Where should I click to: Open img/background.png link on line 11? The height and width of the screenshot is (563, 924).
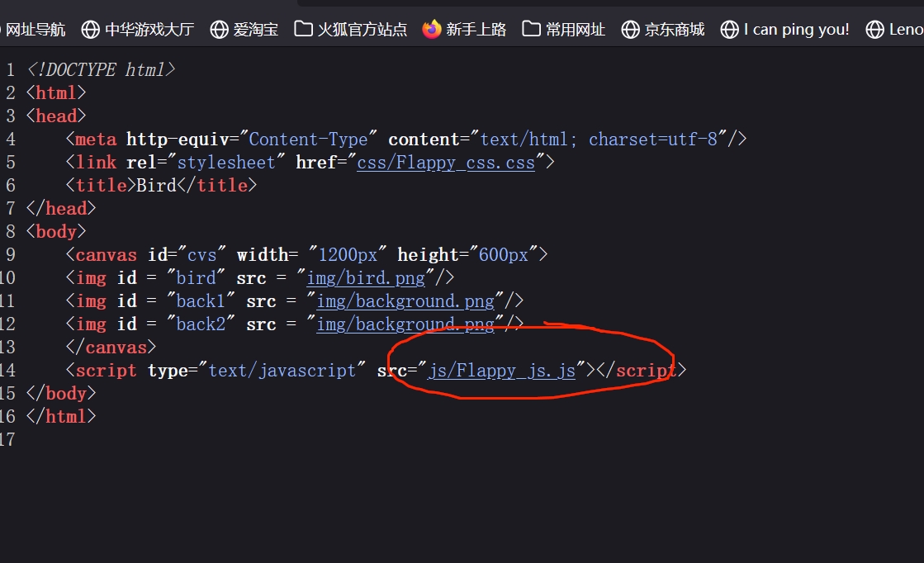click(x=405, y=301)
